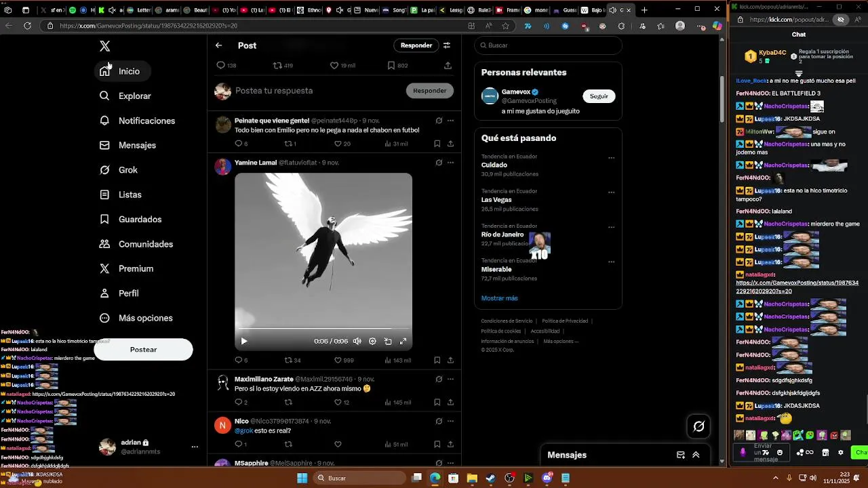868x488 pixels.
Task: Toggle picture-in-picture on the video
Action: pos(388,342)
